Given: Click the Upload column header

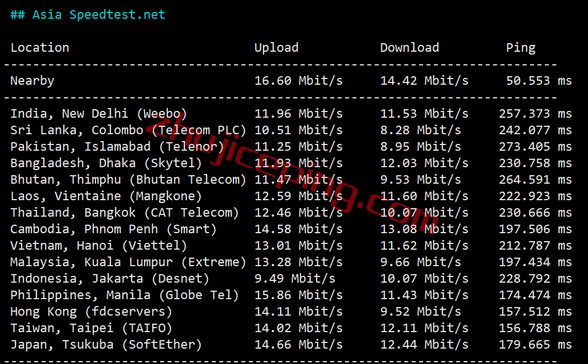Looking at the screenshot, I should coord(276,48).
